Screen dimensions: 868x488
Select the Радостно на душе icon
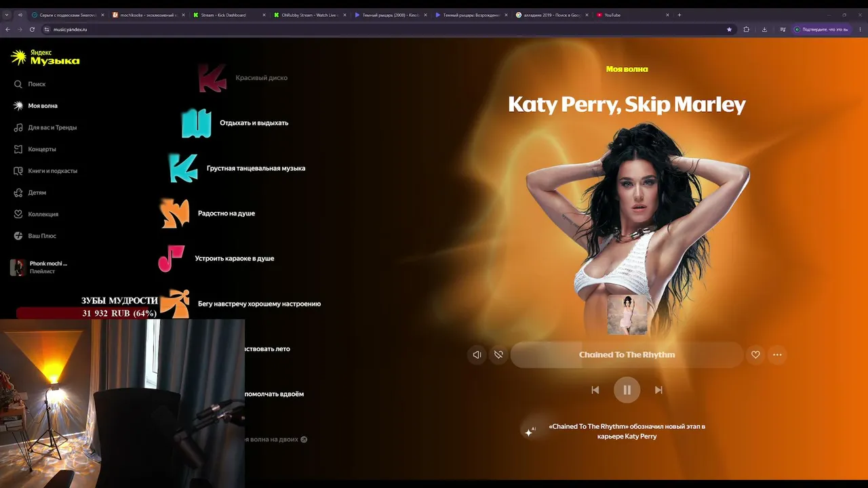174,213
